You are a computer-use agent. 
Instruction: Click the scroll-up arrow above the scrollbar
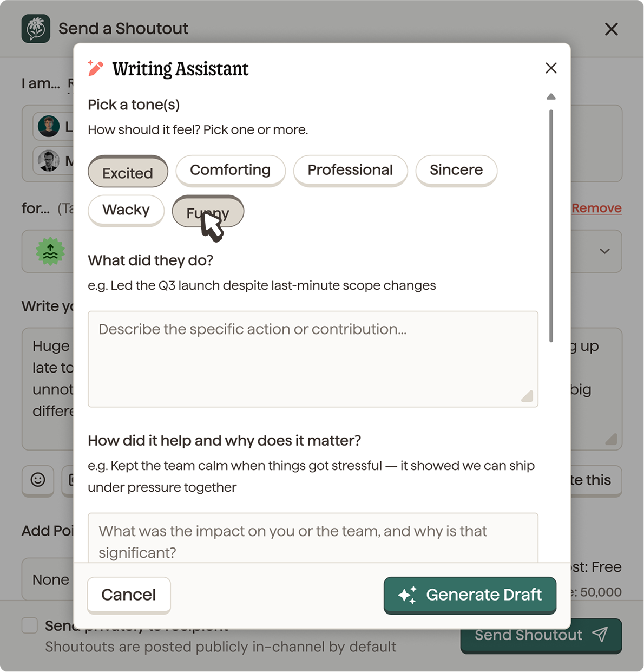coord(551,96)
